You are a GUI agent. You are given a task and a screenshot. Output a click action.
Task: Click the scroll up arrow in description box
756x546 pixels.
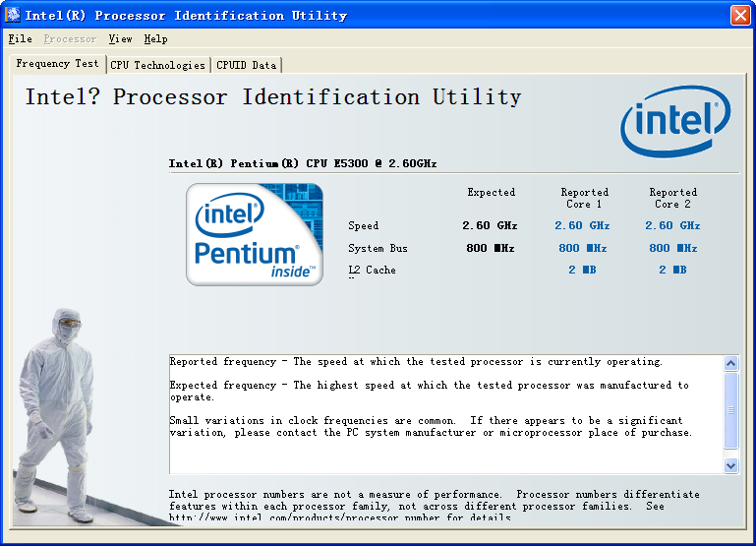coord(730,363)
